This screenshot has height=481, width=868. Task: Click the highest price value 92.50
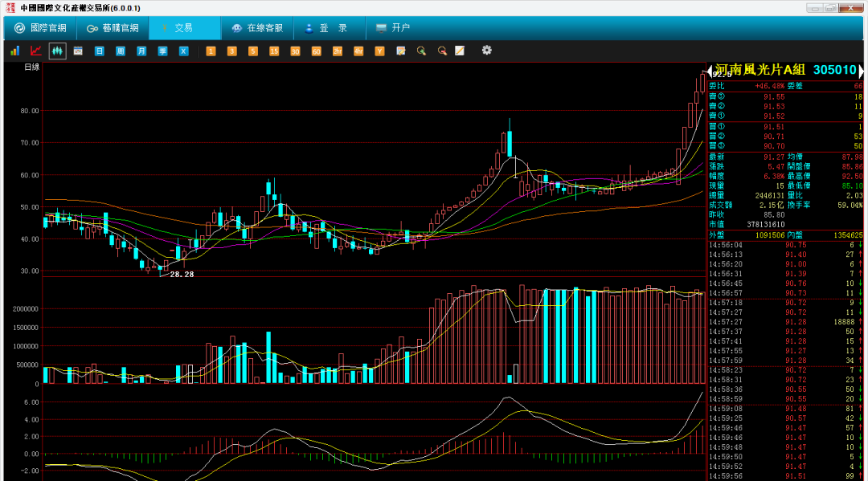[x=852, y=177]
